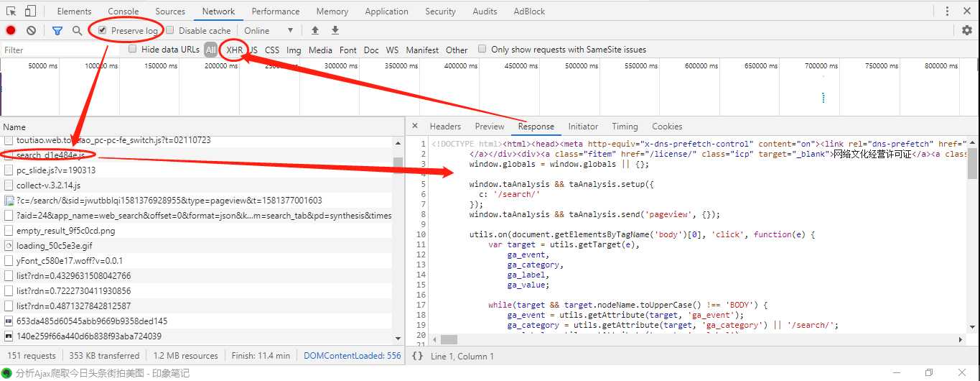Uncheck the Preserve log checkbox

[x=103, y=30]
